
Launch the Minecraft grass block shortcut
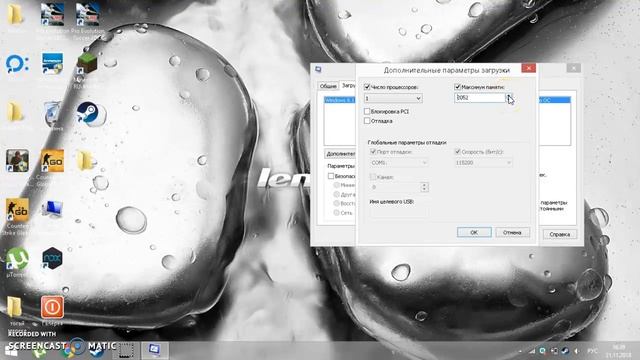pyautogui.click(x=87, y=64)
